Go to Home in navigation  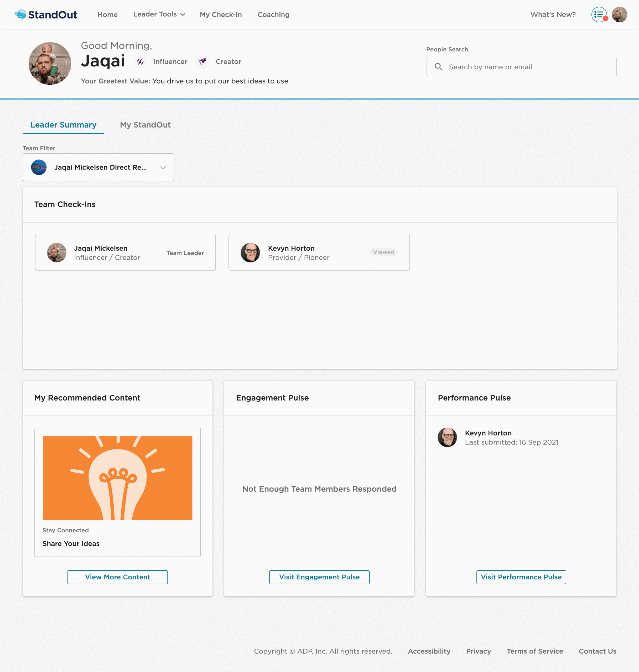[108, 15]
